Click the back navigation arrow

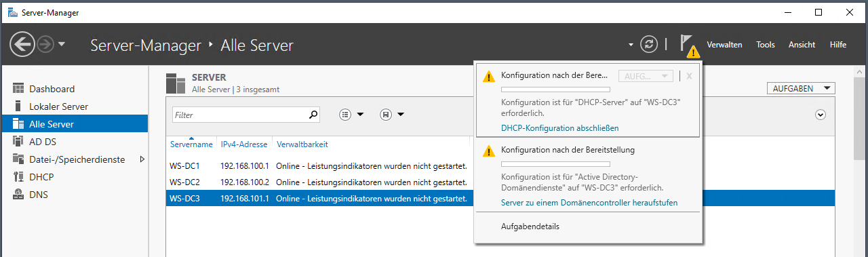(x=22, y=45)
